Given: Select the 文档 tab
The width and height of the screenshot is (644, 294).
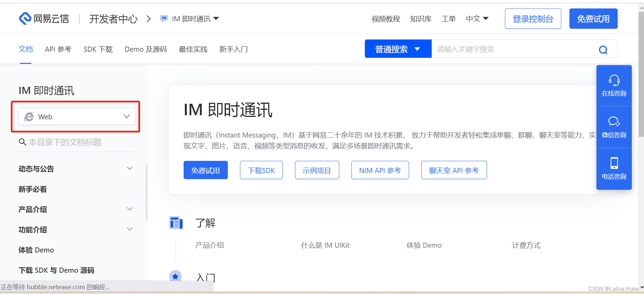Looking at the screenshot, I should tap(26, 49).
